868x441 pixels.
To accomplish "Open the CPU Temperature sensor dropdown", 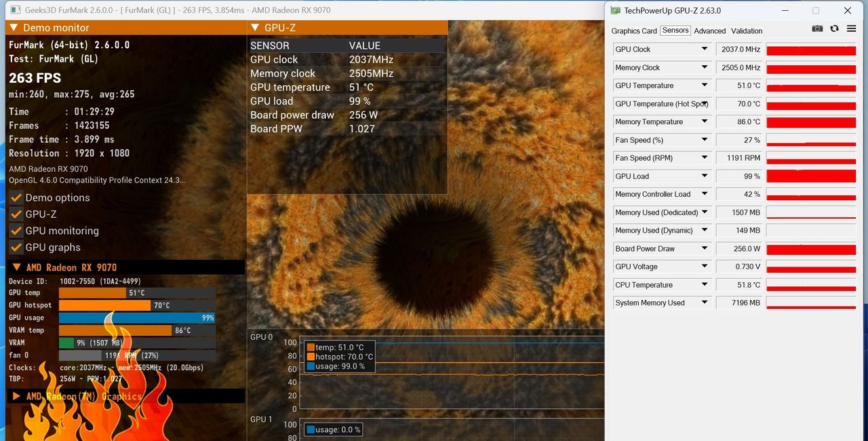I will [x=705, y=285].
